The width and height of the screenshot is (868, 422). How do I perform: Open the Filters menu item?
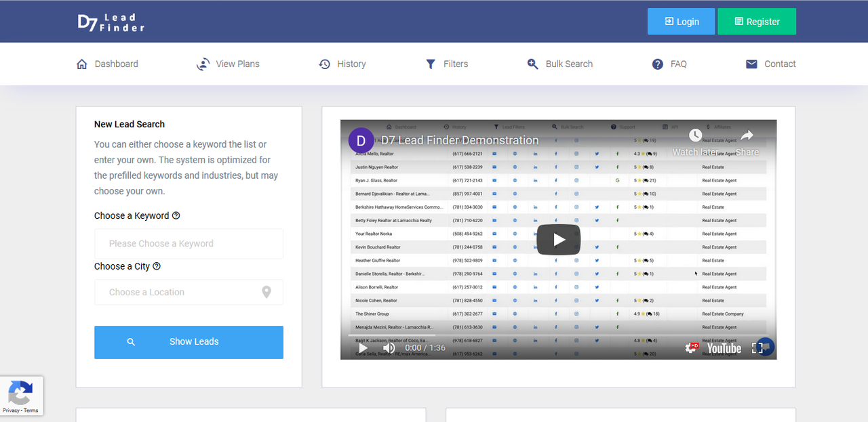click(x=447, y=64)
